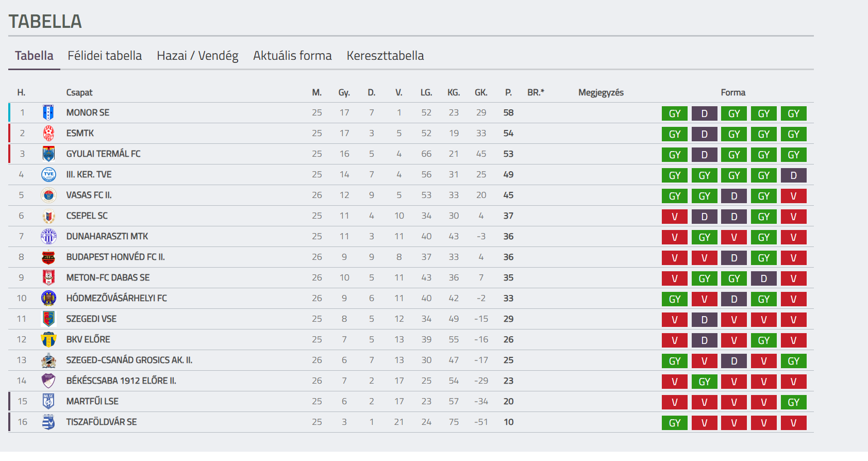Image resolution: width=868 pixels, height=461 pixels.
Task: Open the Dunaharaszti MTK team link
Action: [x=107, y=236]
